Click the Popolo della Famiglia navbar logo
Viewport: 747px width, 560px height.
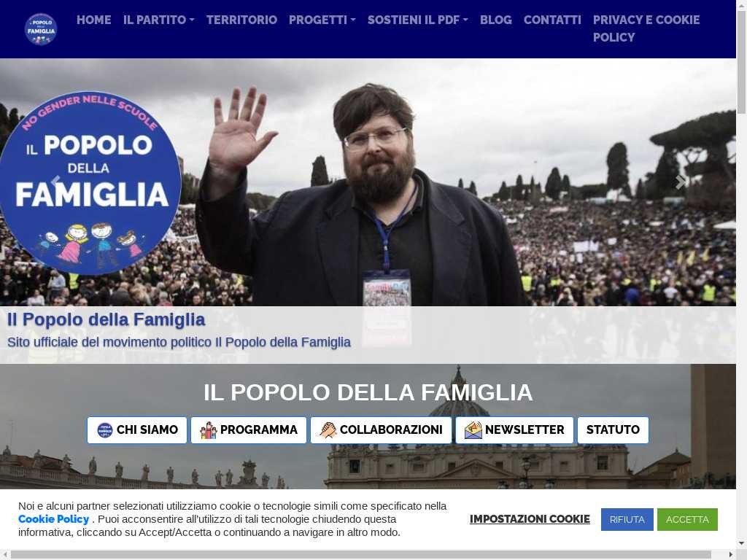41,29
